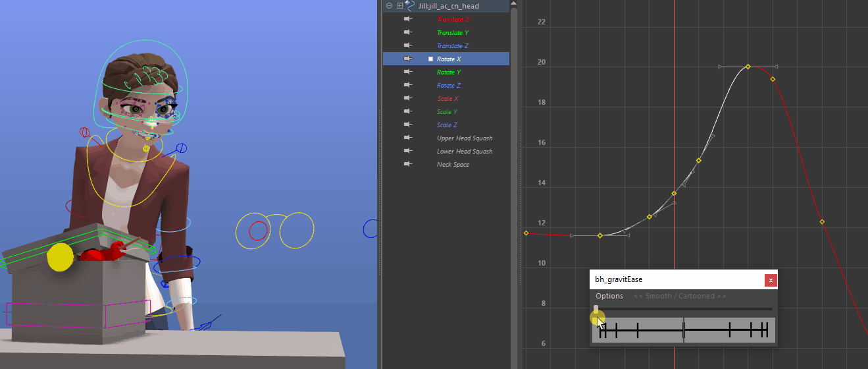868x369 pixels.
Task: Click the bh_gravitEase slider handle
Action: [x=596, y=308]
